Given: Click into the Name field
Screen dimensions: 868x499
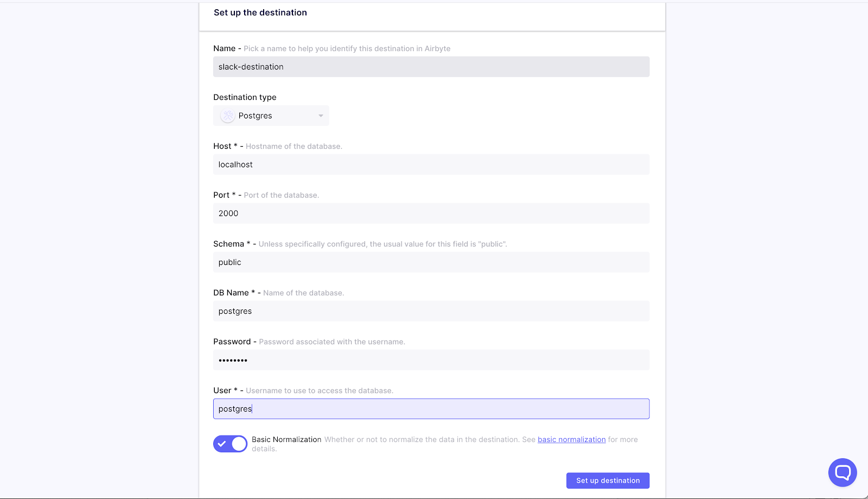Looking at the screenshot, I should 431,66.
